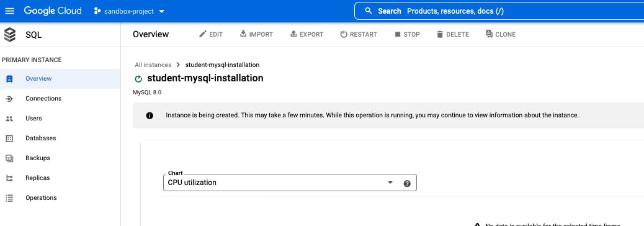
Task: Click the chart help question-mark icon
Action: [407, 184]
